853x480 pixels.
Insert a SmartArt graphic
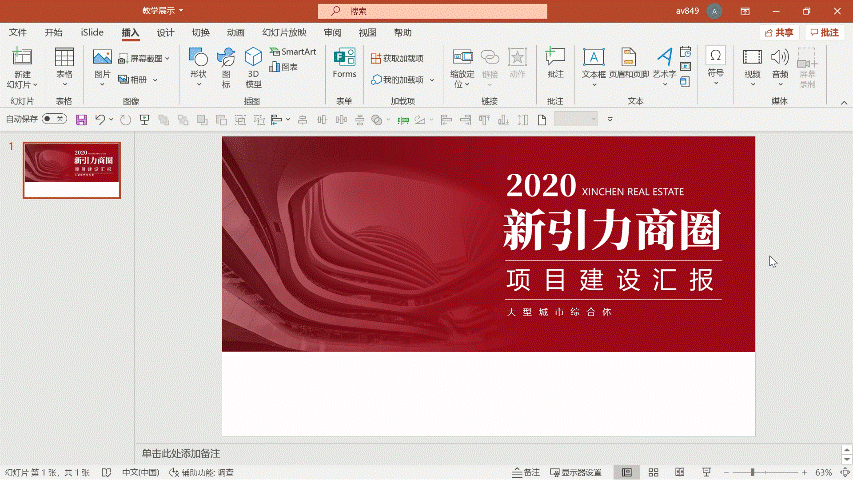293,52
